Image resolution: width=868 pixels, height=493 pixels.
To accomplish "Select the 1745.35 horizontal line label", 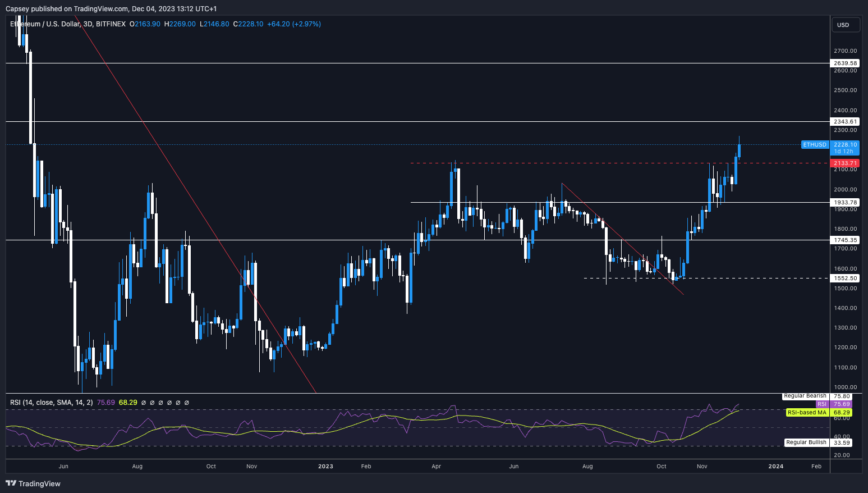I will coord(845,240).
